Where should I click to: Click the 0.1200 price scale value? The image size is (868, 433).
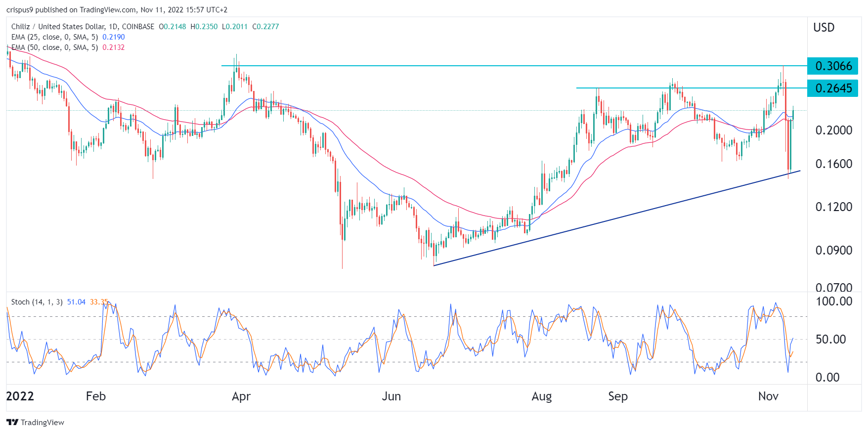pyautogui.click(x=834, y=207)
